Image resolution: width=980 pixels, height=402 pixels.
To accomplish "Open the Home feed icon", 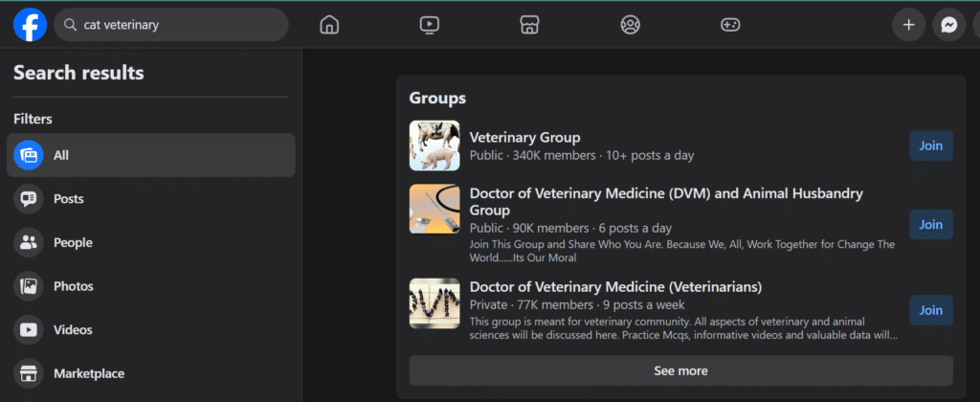I will [329, 25].
